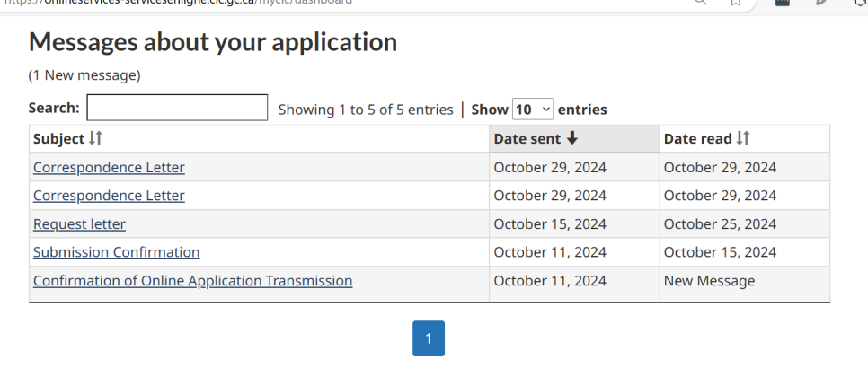Click the magnifier zoom icon in address bar
The image size is (868, 368).
tap(700, 2)
